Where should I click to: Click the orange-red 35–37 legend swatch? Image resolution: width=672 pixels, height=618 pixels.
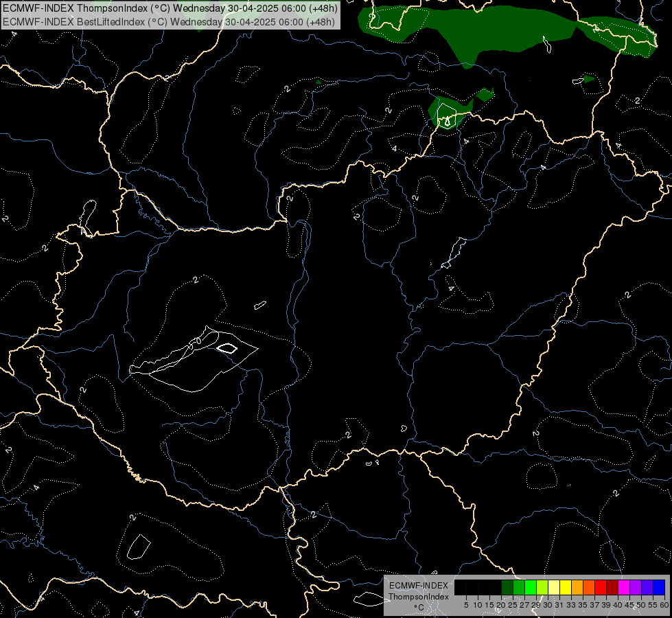589,588
